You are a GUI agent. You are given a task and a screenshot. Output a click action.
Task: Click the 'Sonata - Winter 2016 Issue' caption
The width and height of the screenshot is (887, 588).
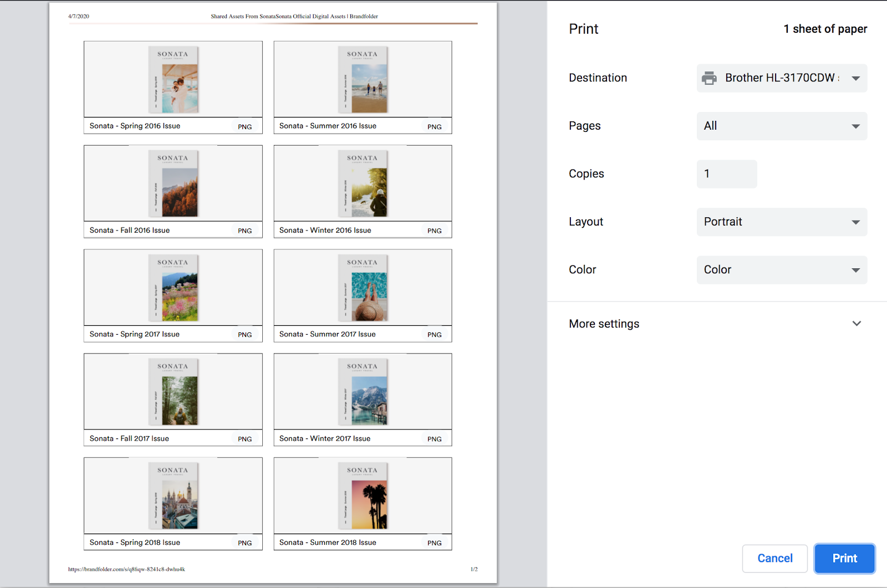pos(325,230)
